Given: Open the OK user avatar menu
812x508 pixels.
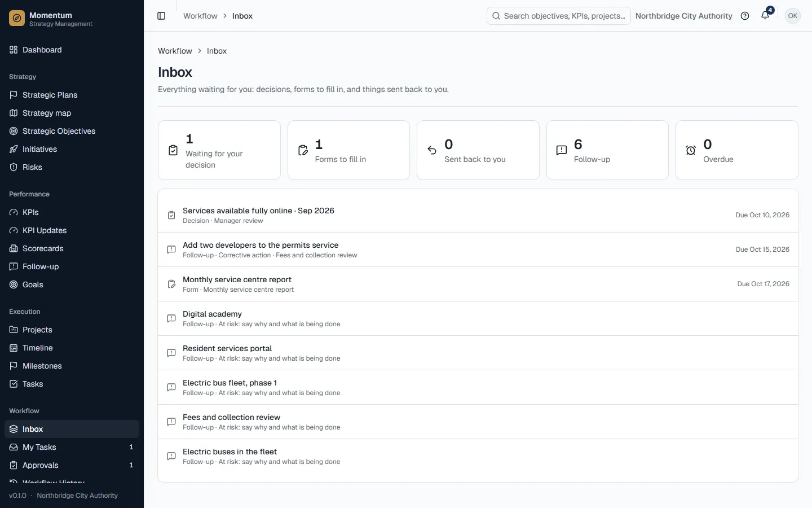Looking at the screenshot, I should click(x=793, y=16).
